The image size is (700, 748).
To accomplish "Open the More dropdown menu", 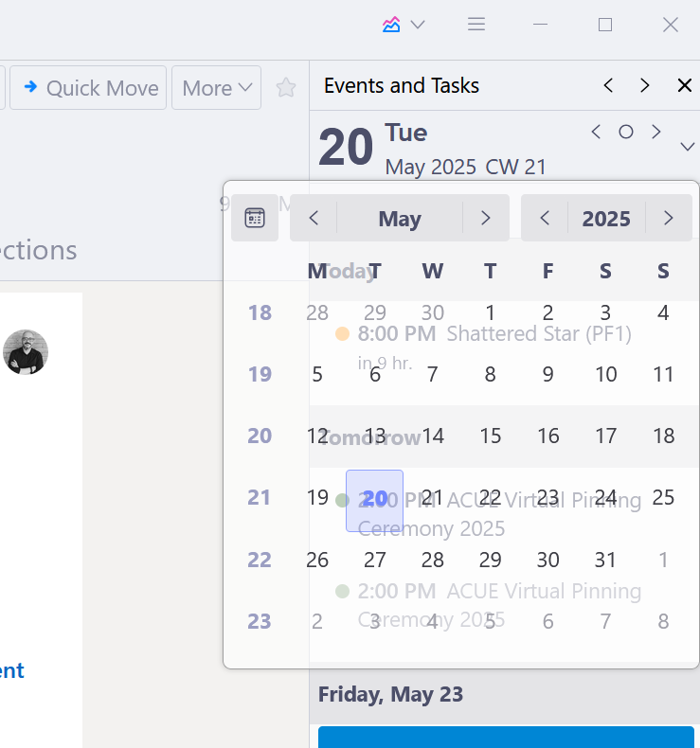I will click(217, 88).
